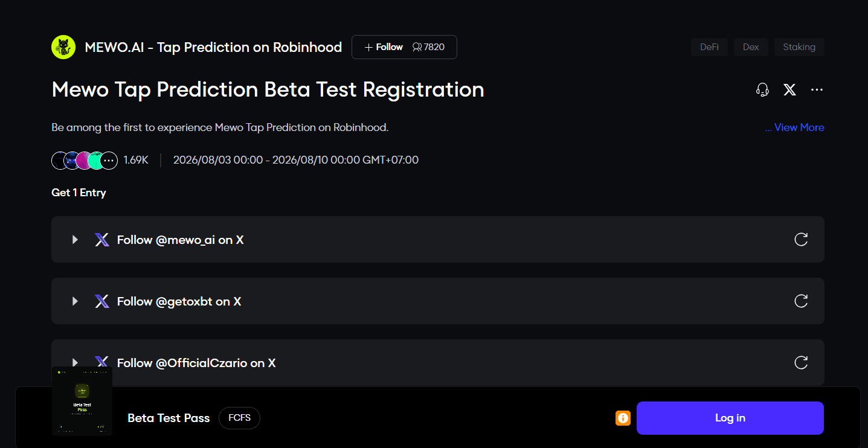Image resolution: width=868 pixels, height=448 pixels.
Task: Open the Beta Test Pass thumbnail image
Action: coord(82,401)
